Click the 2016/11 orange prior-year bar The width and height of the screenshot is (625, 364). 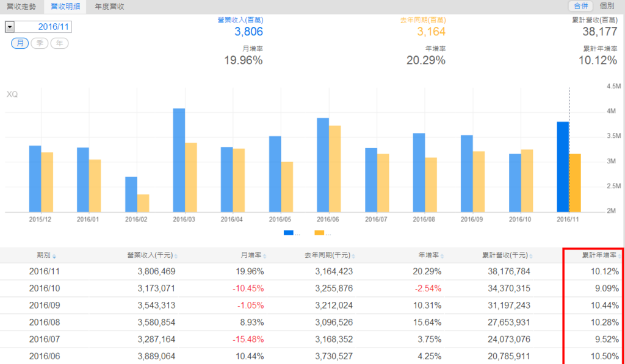pos(575,183)
